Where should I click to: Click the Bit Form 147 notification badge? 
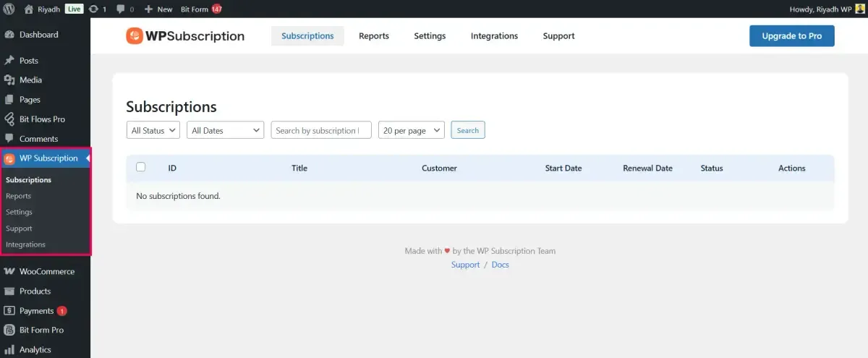point(216,9)
